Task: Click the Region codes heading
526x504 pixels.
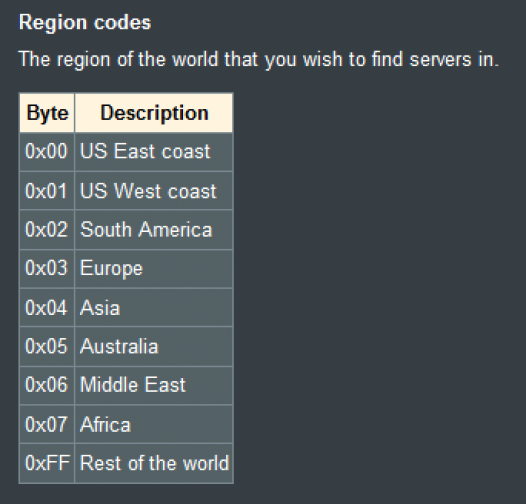Action: tap(85, 22)
